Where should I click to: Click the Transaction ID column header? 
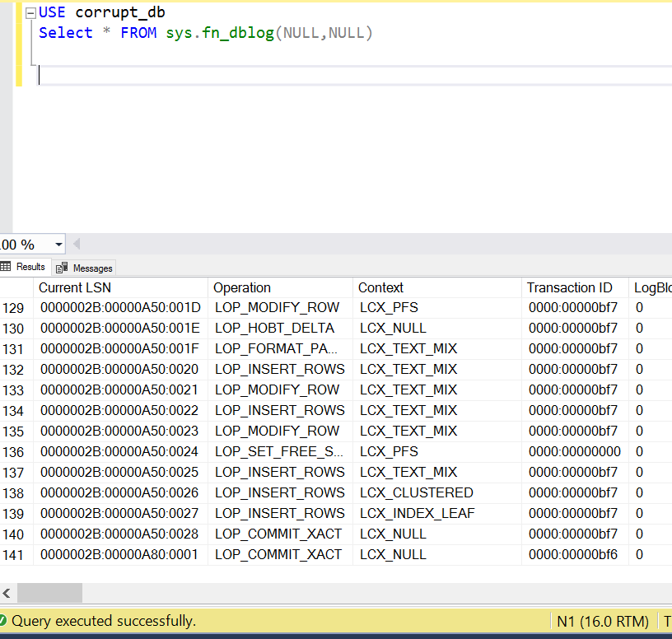(575, 287)
